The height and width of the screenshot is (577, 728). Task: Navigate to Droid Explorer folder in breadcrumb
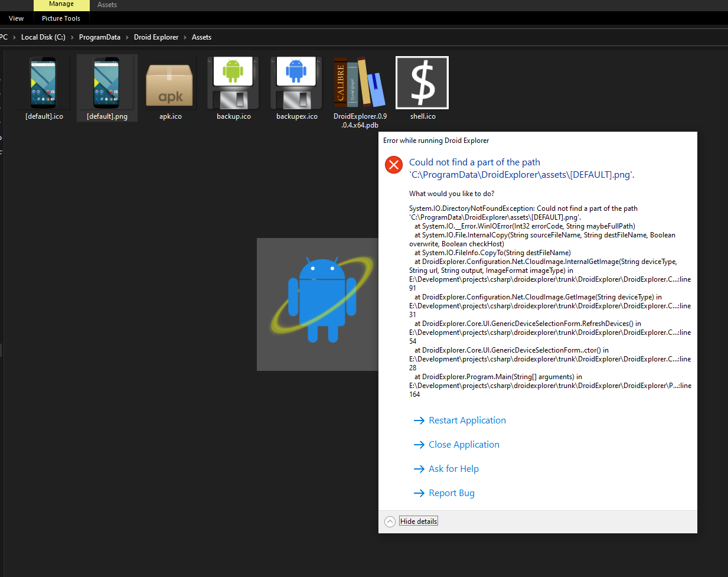(156, 37)
